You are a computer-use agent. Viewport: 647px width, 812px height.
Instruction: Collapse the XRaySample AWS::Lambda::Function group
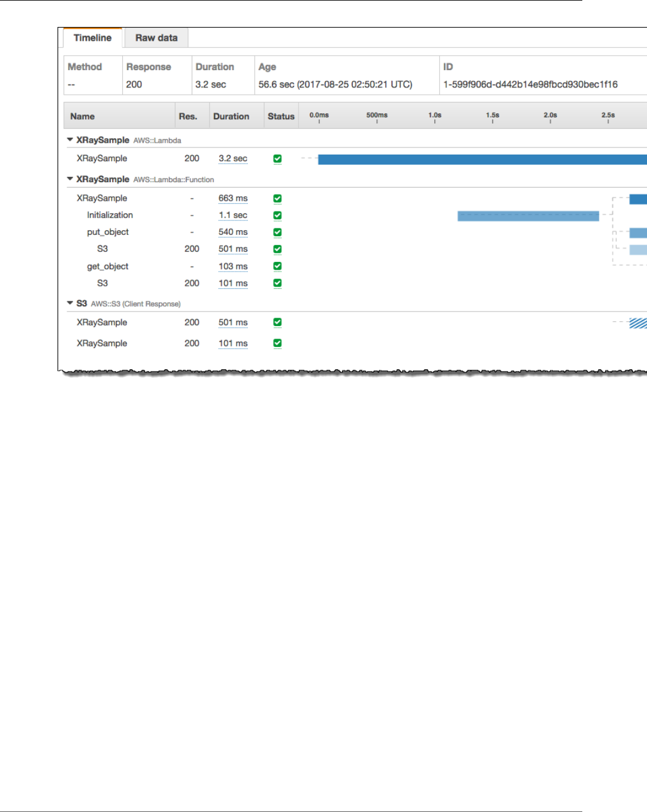coord(70,179)
